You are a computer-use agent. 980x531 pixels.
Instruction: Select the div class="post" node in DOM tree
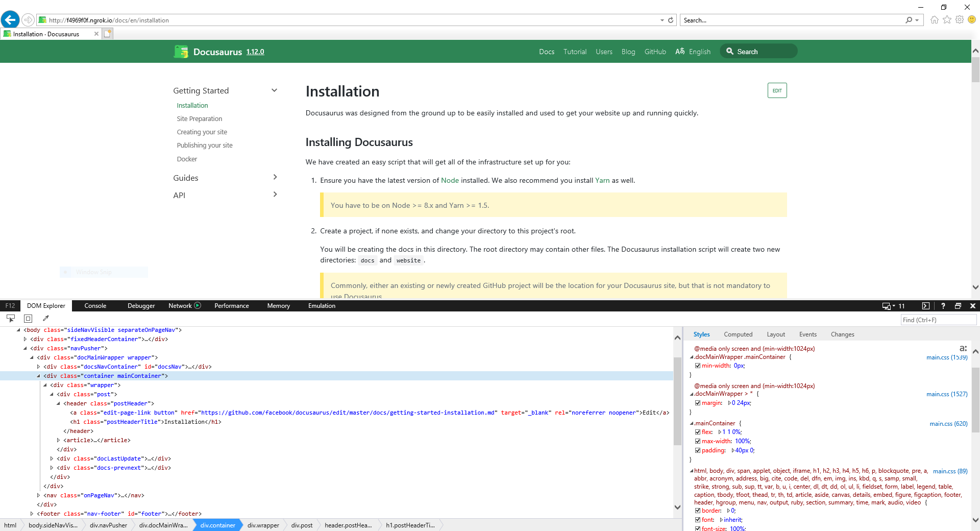point(87,394)
